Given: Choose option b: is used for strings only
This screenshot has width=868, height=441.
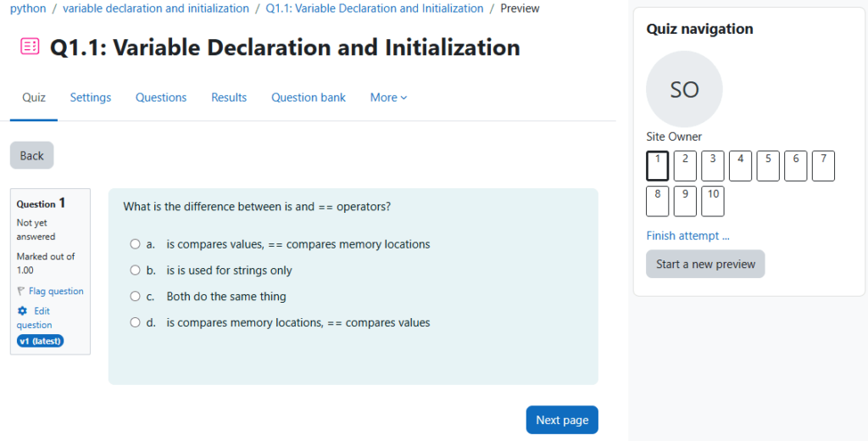Looking at the screenshot, I should click(x=135, y=271).
